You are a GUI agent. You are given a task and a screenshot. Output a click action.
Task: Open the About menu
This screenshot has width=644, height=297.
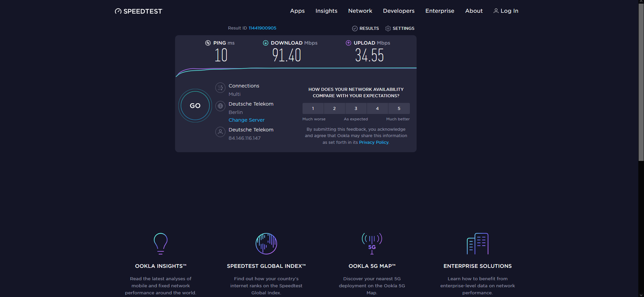[x=474, y=11]
